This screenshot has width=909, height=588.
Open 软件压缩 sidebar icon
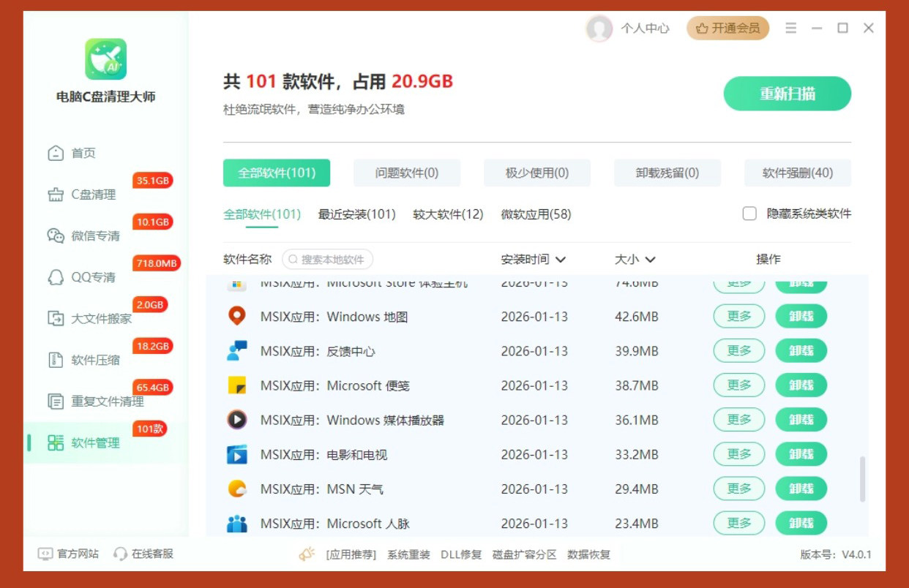click(56, 360)
